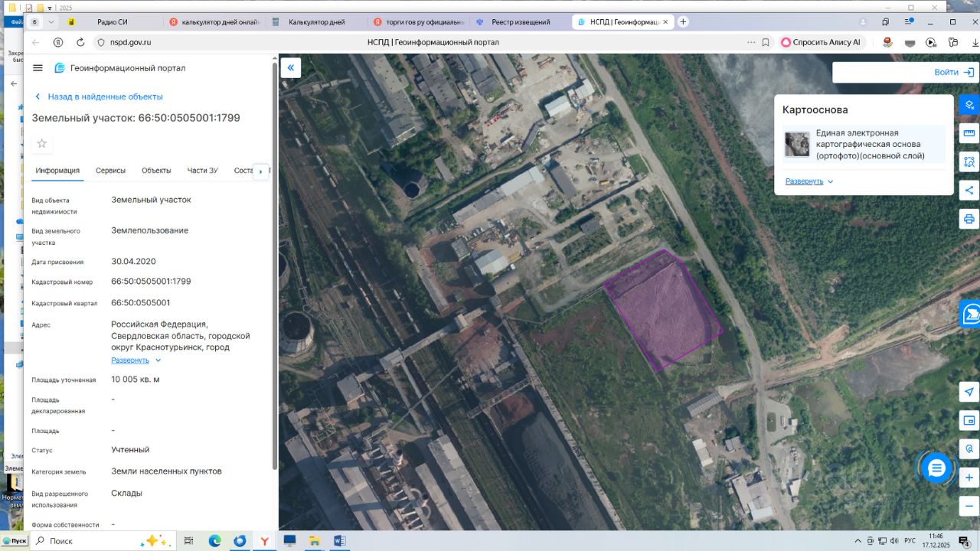The image size is (980, 551).
Task: Open the notification center icon
Action: [x=965, y=541]
